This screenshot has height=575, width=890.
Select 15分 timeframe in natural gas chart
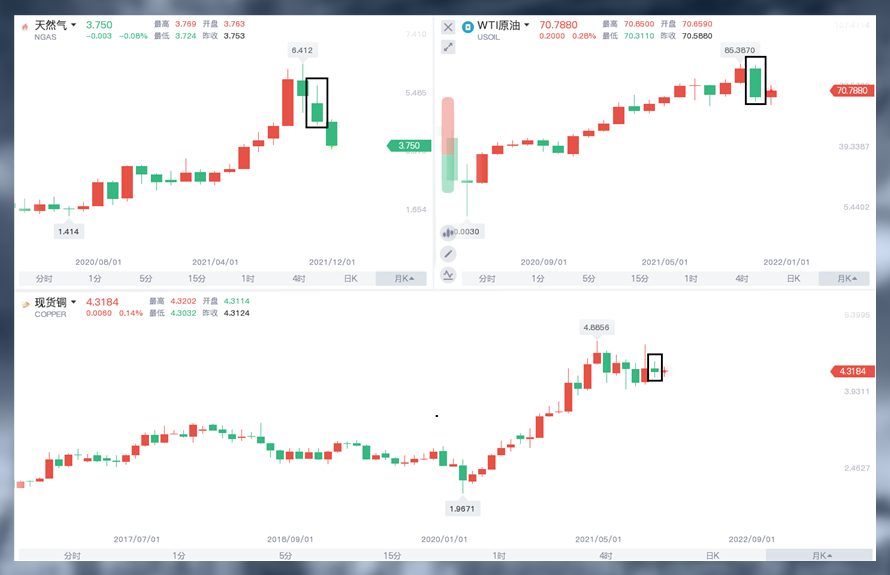pos(197,279)
